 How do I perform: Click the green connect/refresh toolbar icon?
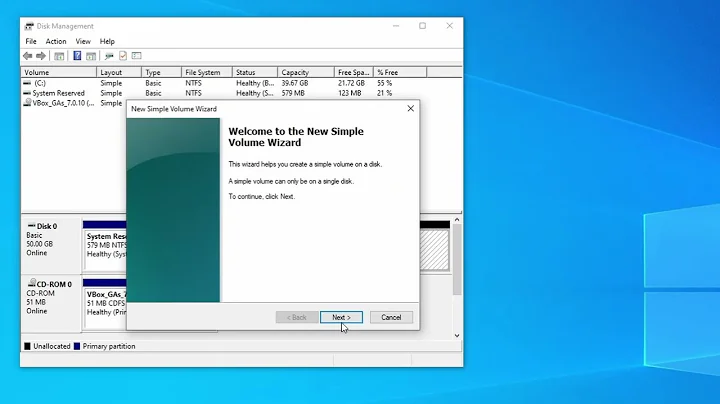109,56
